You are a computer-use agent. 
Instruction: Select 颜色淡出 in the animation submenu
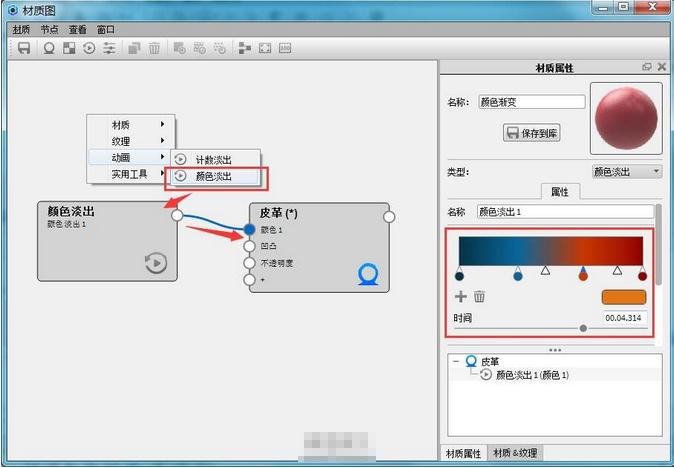click(212, 176)
